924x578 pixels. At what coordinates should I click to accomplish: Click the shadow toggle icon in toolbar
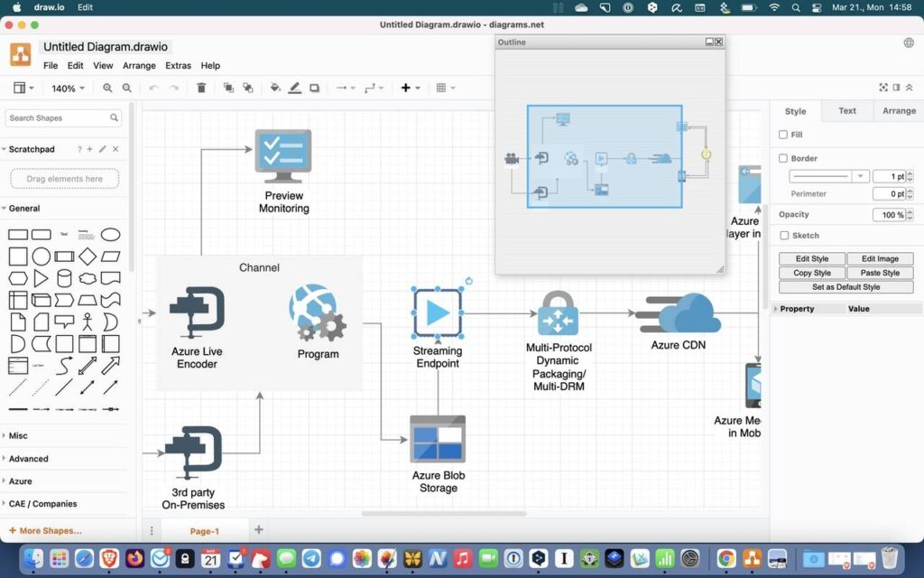point(315,88)
